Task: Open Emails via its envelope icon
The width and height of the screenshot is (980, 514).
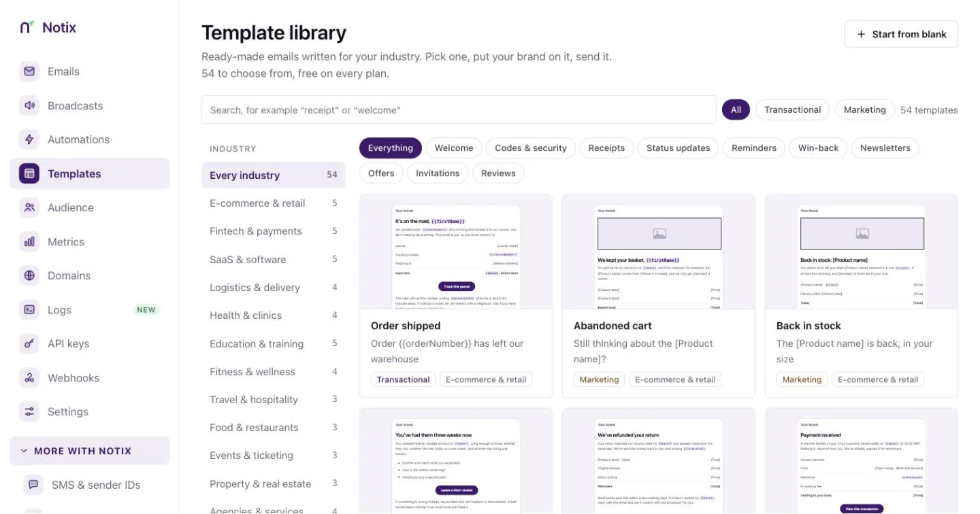Action: pyautogui.click(x=29, y=71)
